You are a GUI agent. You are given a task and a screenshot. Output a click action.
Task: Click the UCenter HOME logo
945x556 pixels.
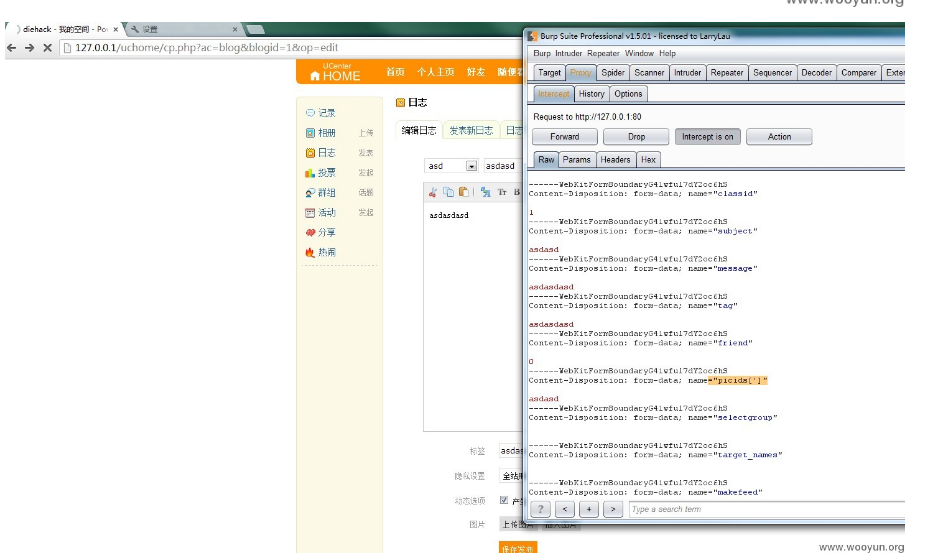click(335, 72)
